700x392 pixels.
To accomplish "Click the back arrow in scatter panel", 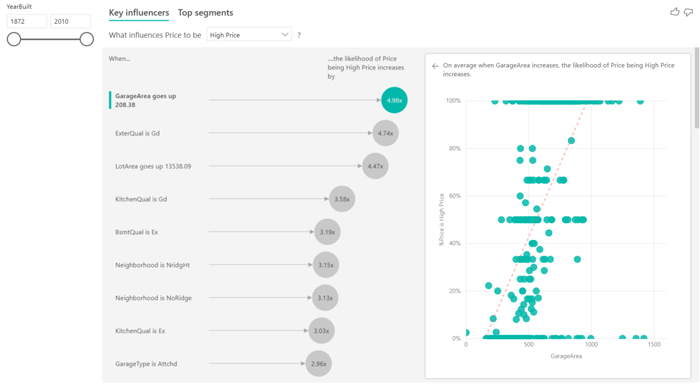I will [435, 66].
